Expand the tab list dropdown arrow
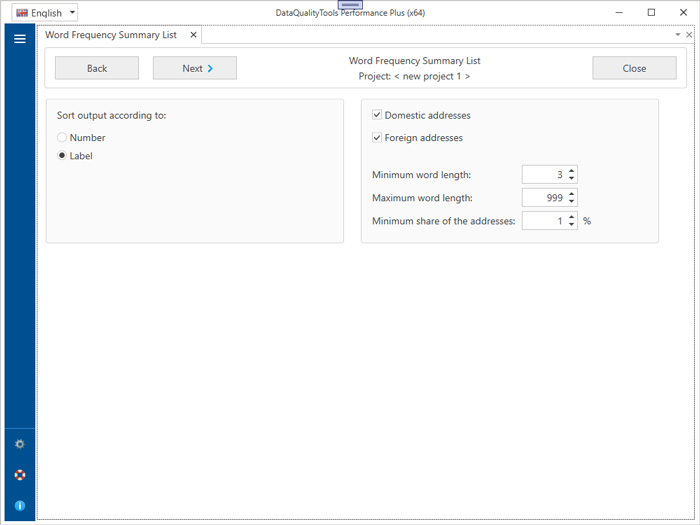 (x=678, y=35)
